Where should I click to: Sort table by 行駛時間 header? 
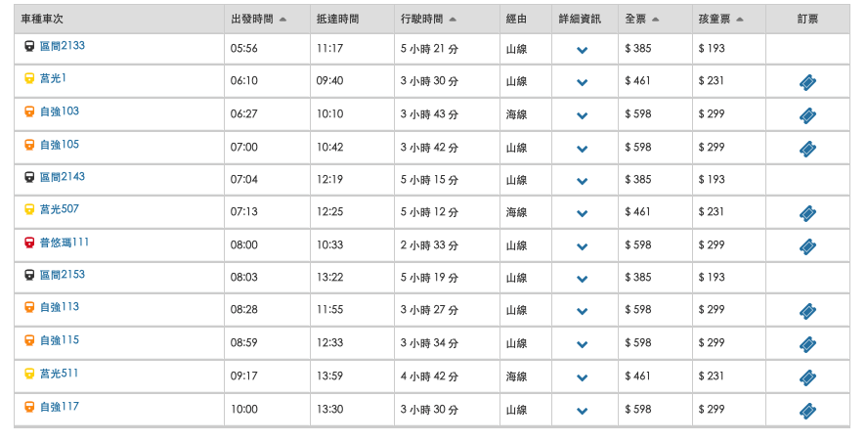tap(427, 20)
